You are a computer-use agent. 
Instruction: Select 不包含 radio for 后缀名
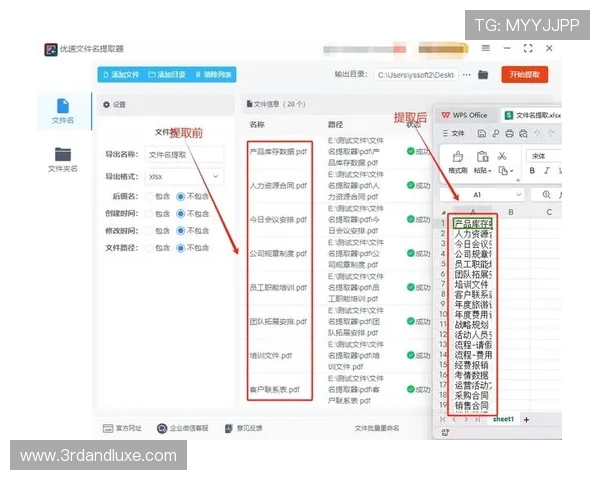tap(180, 196)
